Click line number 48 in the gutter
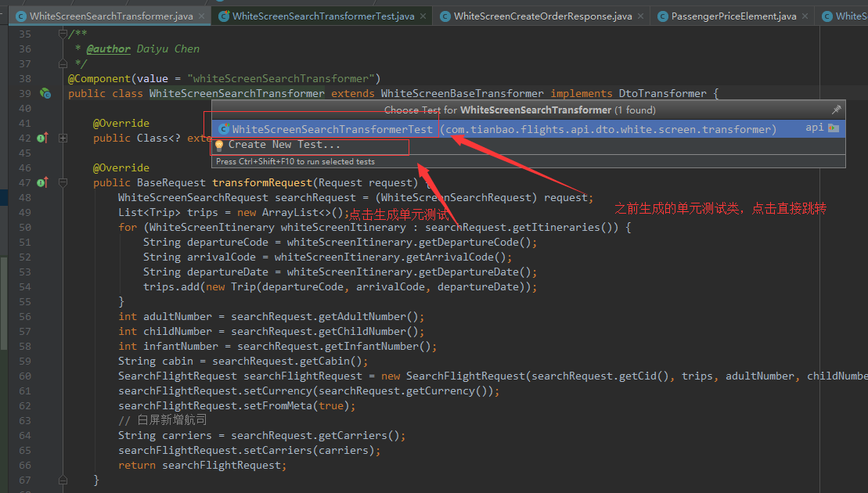This screenshot has width=868, height=493. 25,197
